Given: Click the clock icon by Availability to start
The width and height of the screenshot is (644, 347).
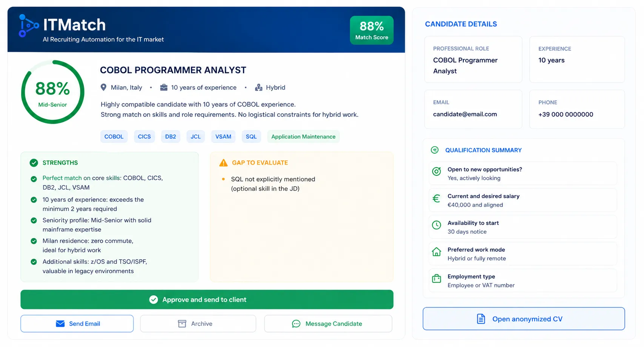Looking at the screenshot, I should 437,225.
